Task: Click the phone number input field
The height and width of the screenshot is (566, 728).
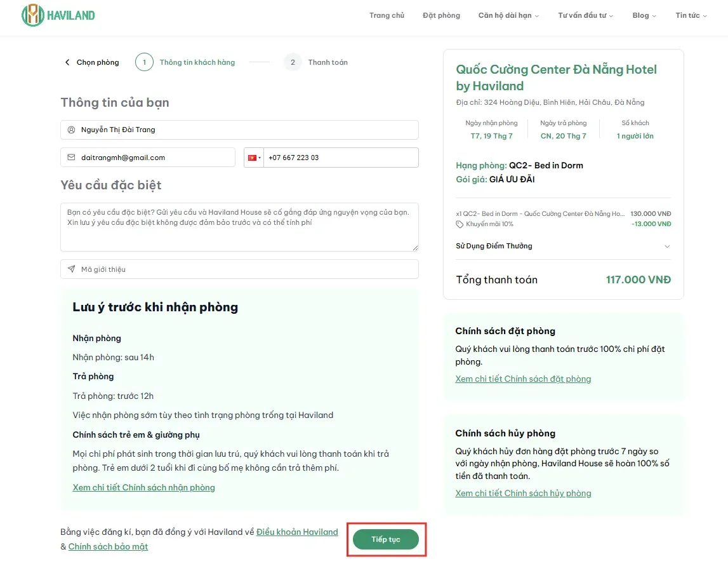Action: [341, 158]
